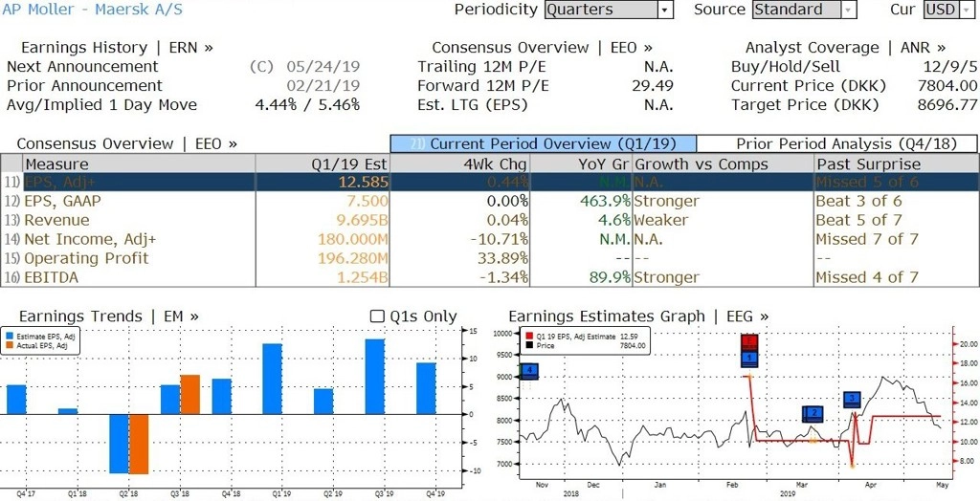Click the 4Wk Chg column header

tap(459, 164)
